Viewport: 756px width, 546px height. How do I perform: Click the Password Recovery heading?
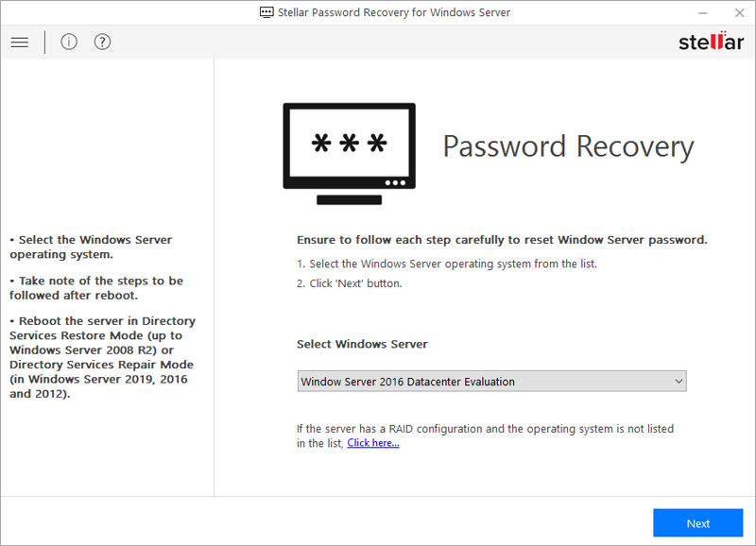[568, 146]
